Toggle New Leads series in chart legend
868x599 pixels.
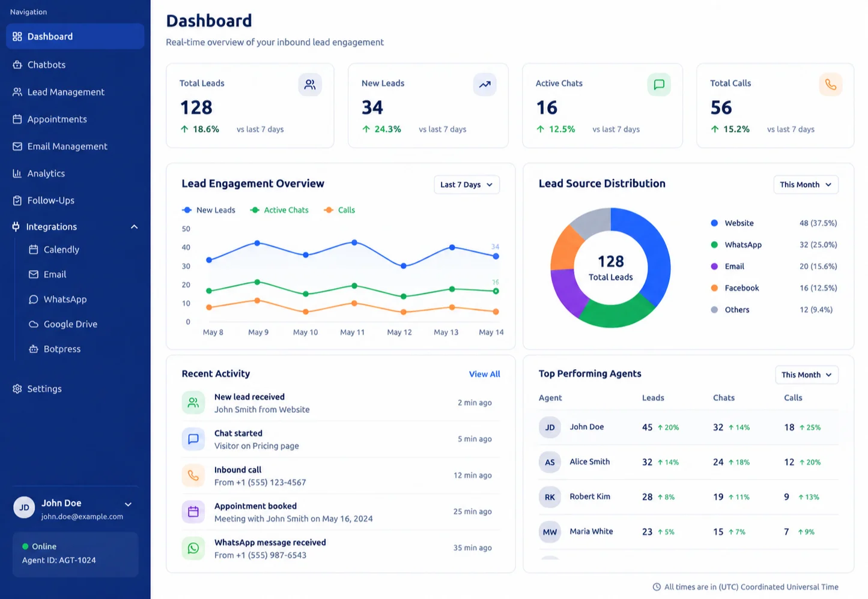coord(208,210)
